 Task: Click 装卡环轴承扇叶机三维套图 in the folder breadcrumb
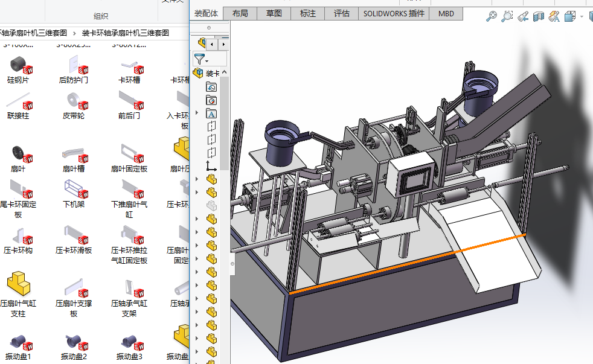(x=126, y=33)
